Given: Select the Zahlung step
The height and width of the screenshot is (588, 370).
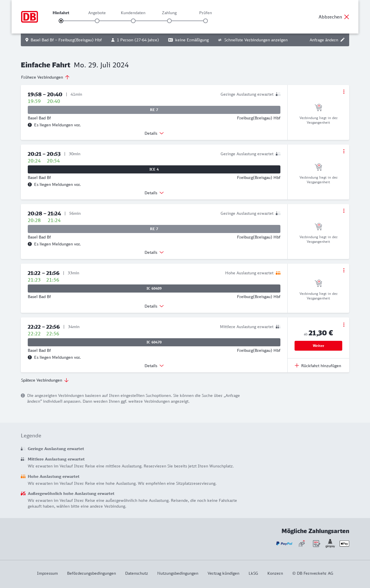Looking at the screenshot, I should click(x=169, y=21).
